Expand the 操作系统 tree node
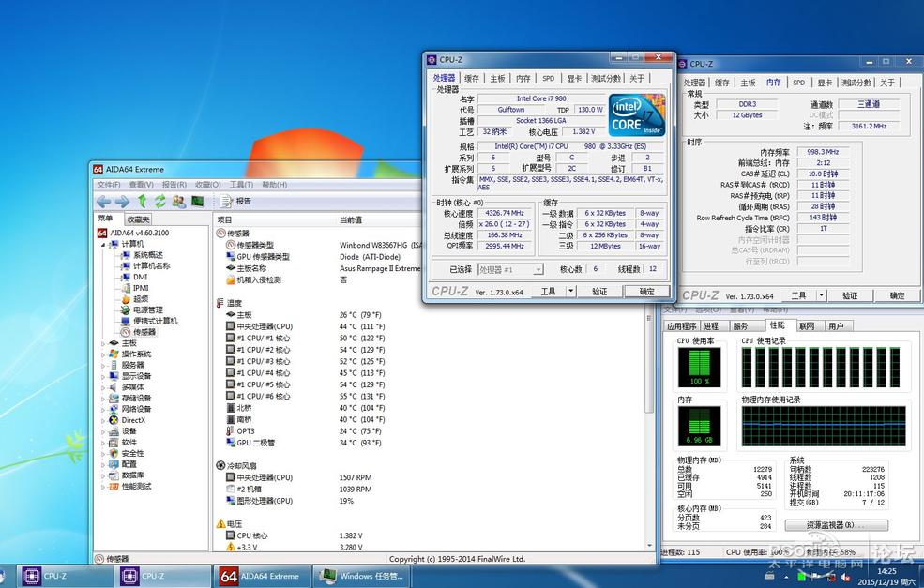Image resolution: width=924 pixels, height=588 pixels. (x=104, y=354)
